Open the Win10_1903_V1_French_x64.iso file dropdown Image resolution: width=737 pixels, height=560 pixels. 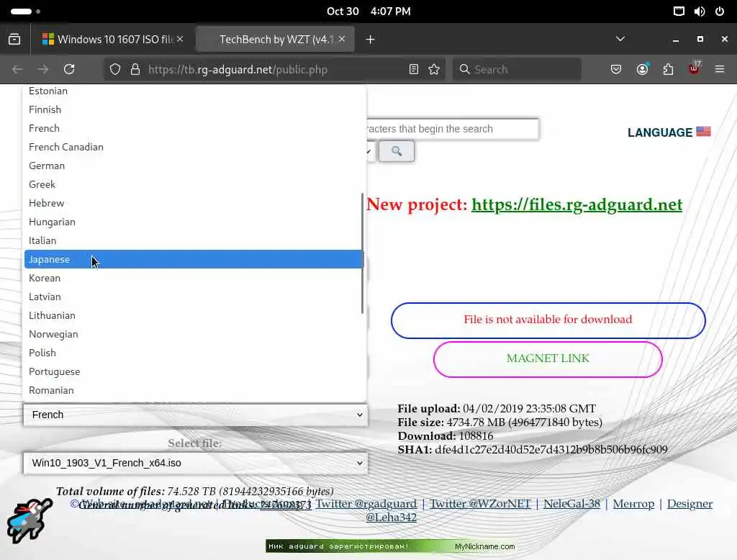[195, 463]
